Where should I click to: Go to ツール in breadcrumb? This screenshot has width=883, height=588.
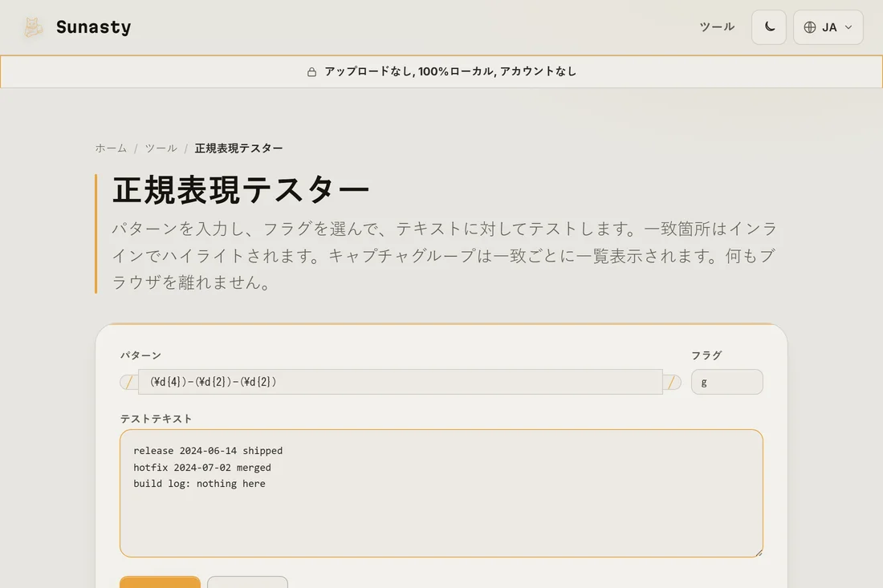tap(161, 148)
